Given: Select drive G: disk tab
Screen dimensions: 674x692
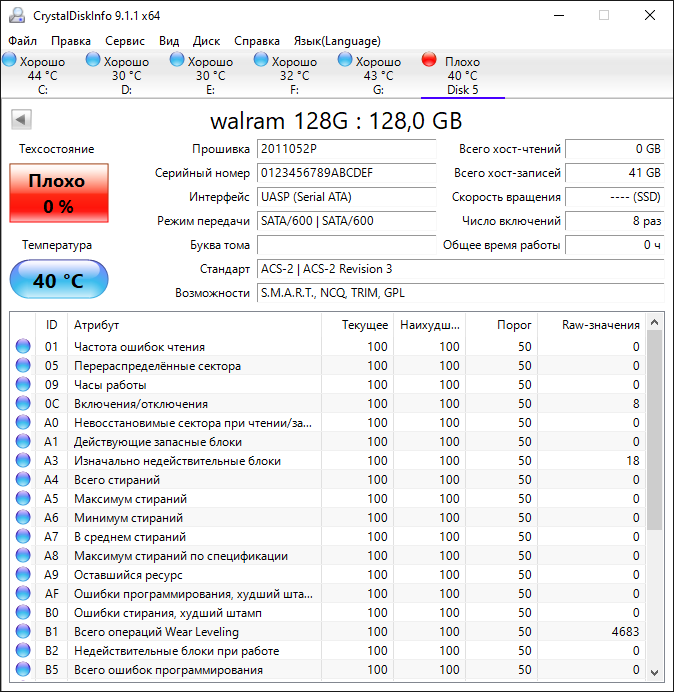Looking at the screenshot, I should 378,75.
